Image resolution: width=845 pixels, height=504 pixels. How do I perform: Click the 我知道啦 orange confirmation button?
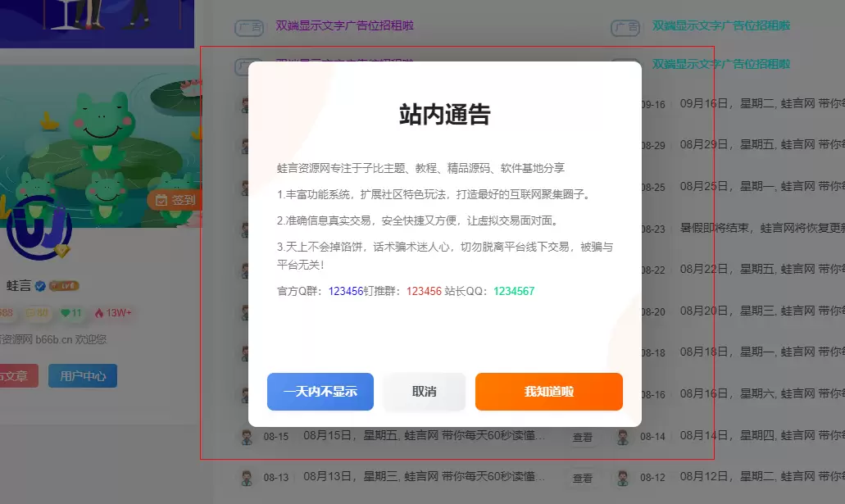(x=547, y=392)
